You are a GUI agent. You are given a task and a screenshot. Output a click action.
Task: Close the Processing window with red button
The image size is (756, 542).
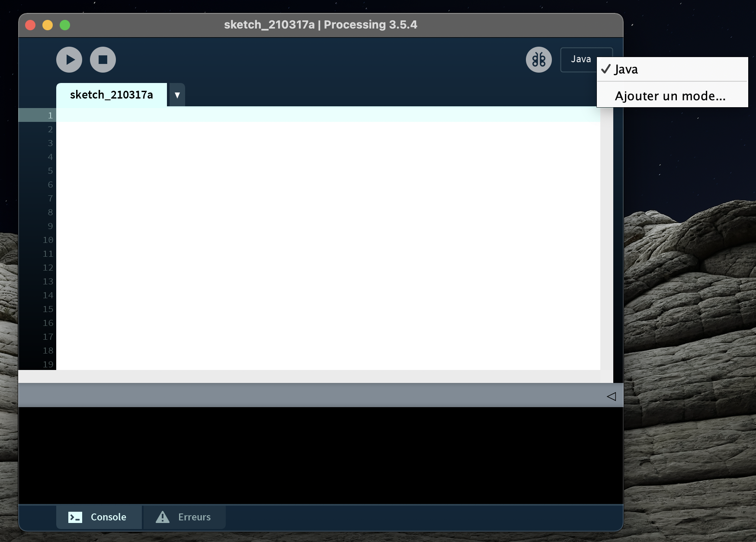pos(30,25)
